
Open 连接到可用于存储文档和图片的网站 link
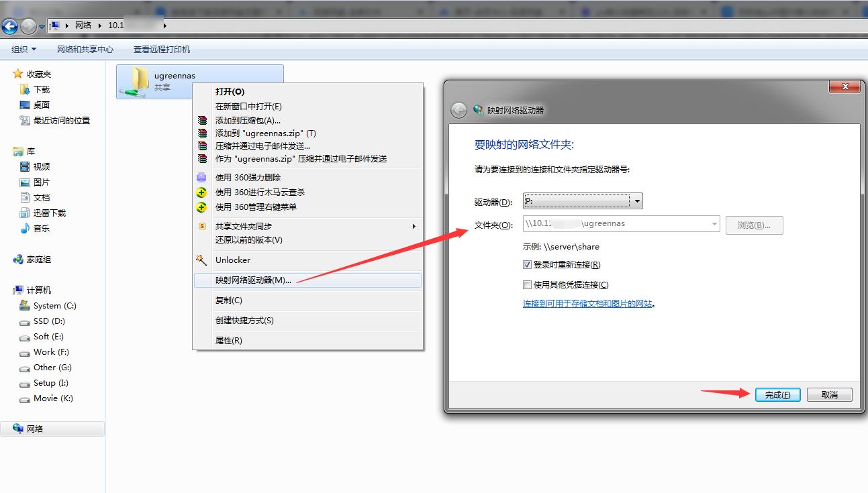coord(587,304)
